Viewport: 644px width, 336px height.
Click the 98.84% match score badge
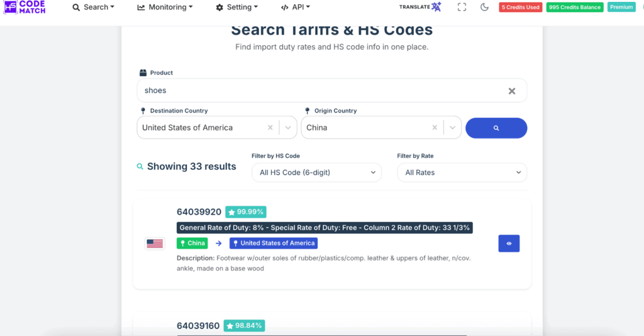246,326
